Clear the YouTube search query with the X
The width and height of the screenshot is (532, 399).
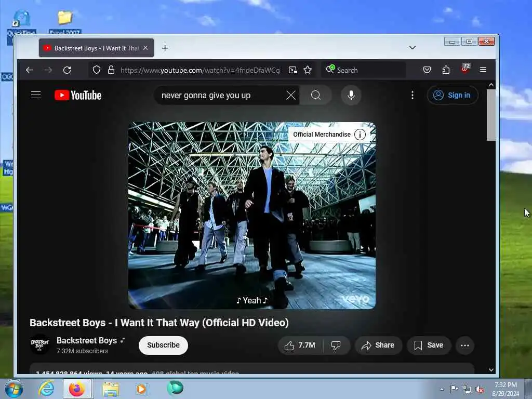point(291,96)
